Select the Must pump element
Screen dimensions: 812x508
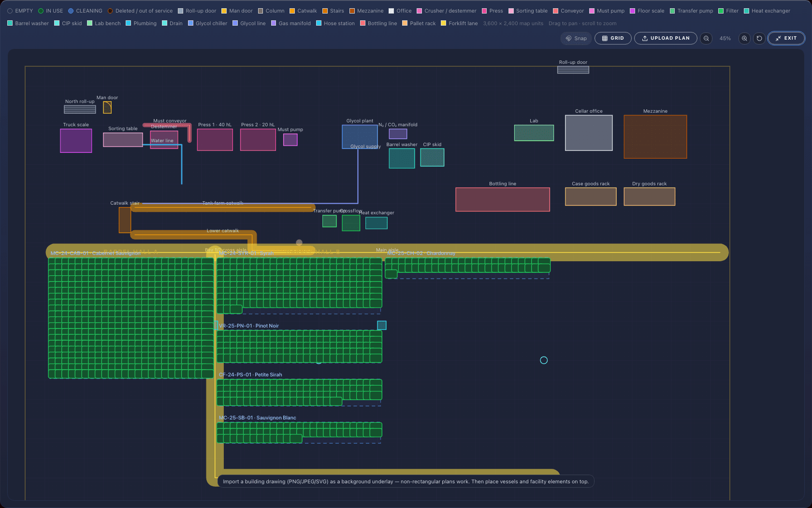(290, 139)
